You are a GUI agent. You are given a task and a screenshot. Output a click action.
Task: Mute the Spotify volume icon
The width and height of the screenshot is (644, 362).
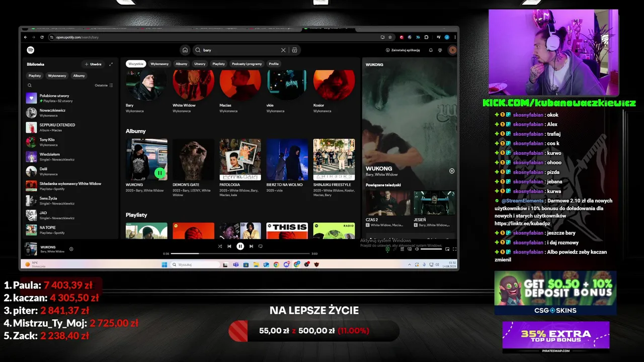pyautogui.click(x=417, y=249)
